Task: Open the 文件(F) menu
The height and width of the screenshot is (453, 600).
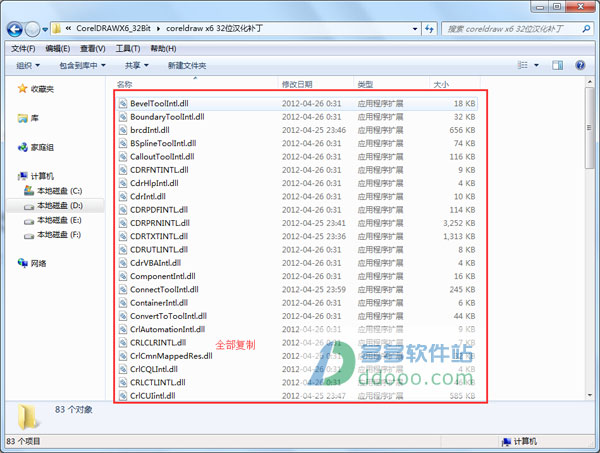Action: coord(23,49)
